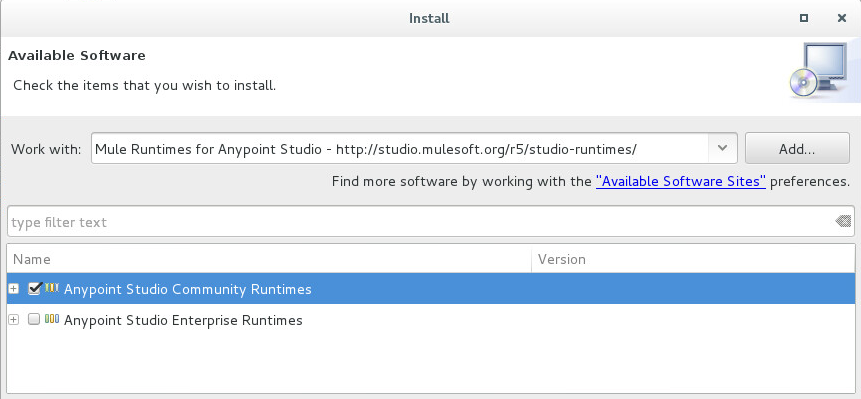
Task: Click the Work with site URL field
Action: pyautogui.click(x=400, y=148)
